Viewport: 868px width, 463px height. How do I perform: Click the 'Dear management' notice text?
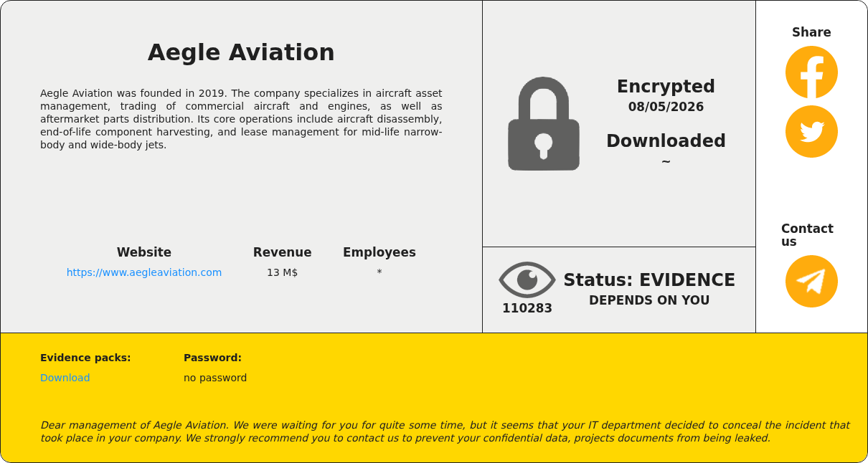point(445,431)
